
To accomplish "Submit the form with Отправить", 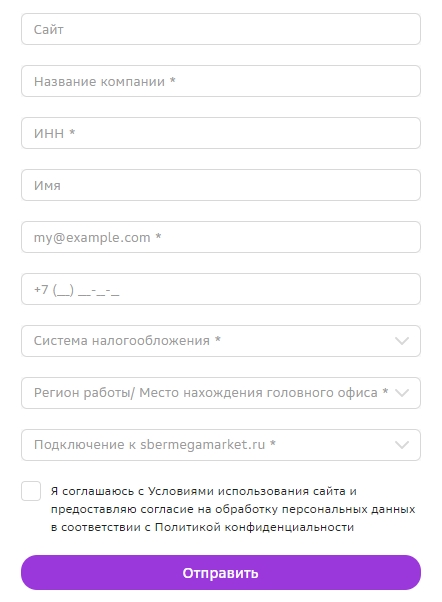I will tap(221, 572).
